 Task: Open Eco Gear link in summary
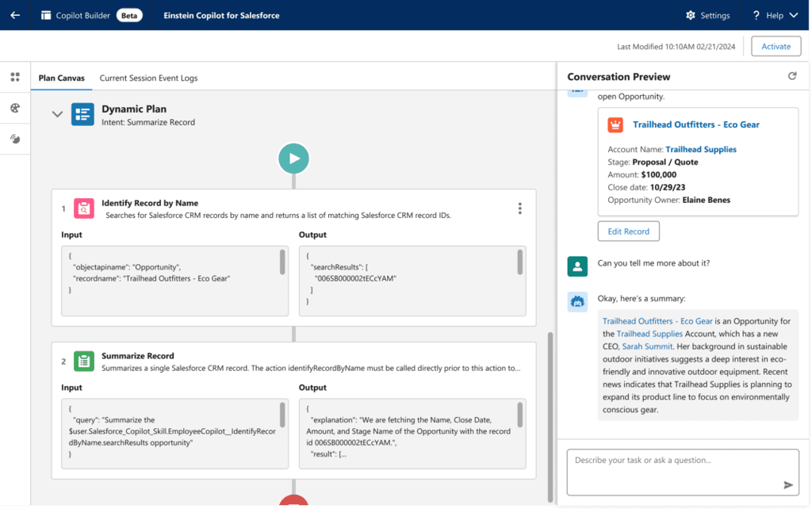[x=657, y=321]
